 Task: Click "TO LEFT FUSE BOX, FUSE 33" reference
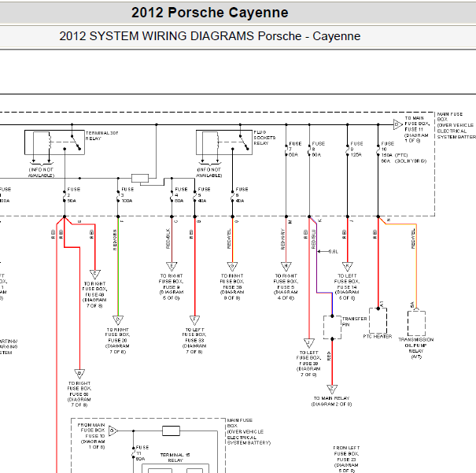click(194, 341)
